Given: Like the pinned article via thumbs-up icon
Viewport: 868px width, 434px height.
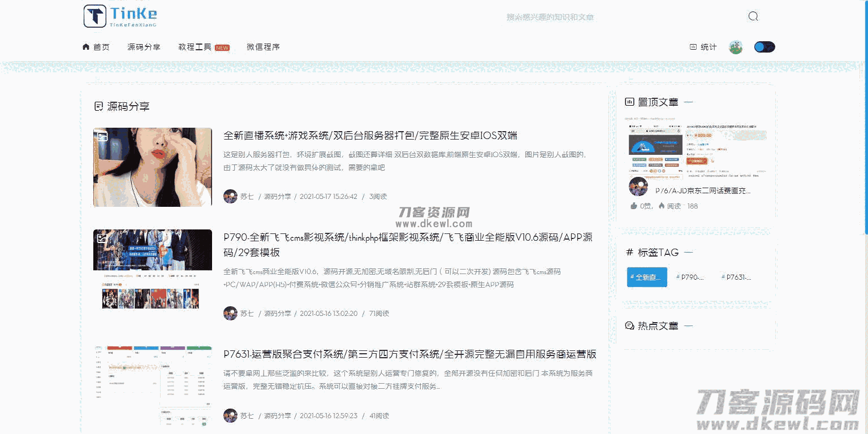Looking at the screenshot, I should [x=634, y=206].
